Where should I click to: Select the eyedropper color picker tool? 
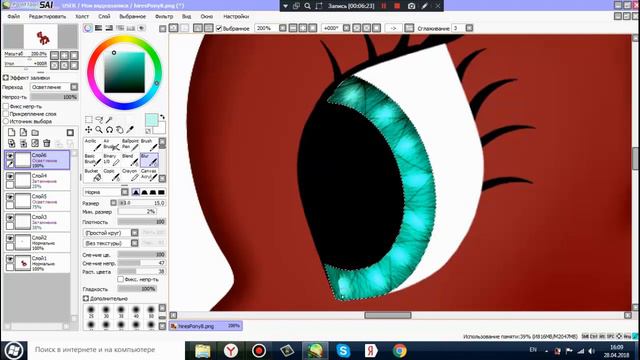[x=130, y=130]
